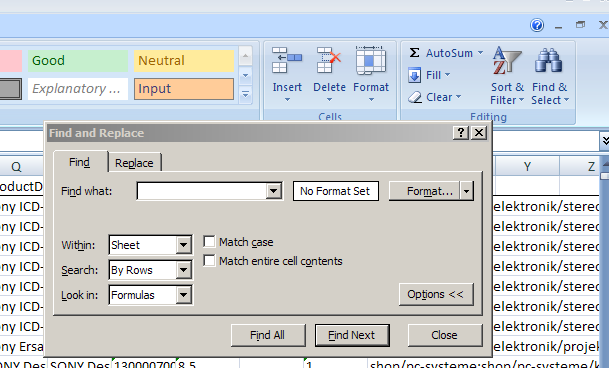Click the Clear eraser icon
The width and height of the screenshot is (609, 368).
[415, 97]
